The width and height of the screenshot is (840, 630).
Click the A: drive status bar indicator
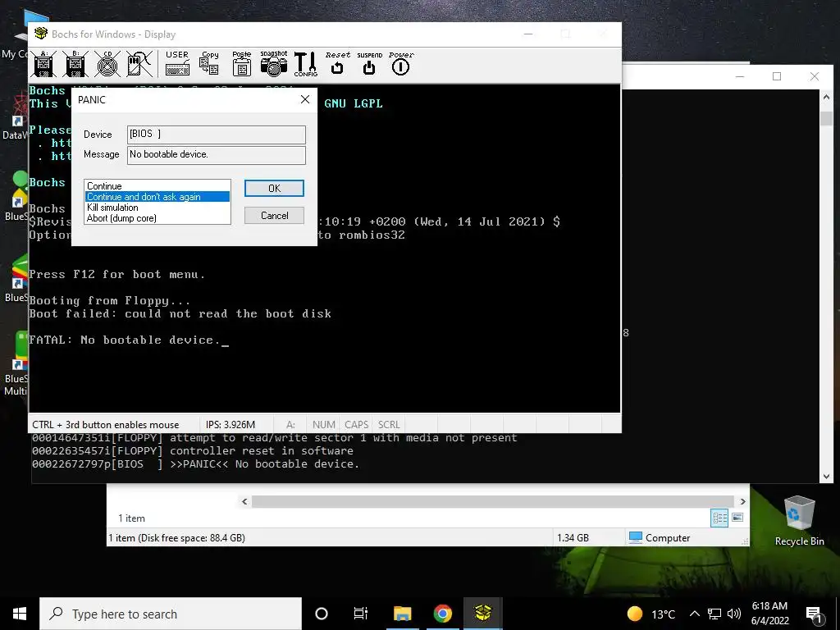pos(290,425)
